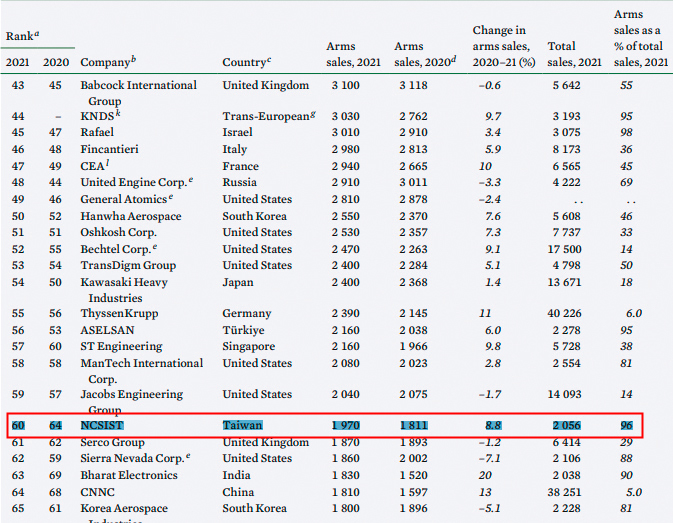Select CNNC in the company list
The height and width of the screenshot is (523, 673).
(x=97, y=492)
